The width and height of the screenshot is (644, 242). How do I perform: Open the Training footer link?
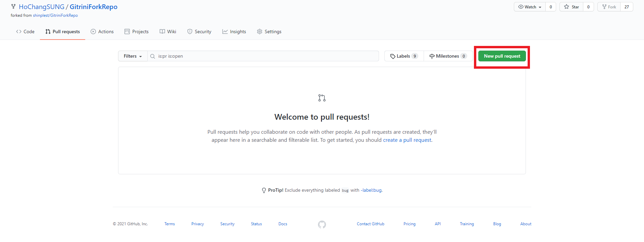point(467,224)
